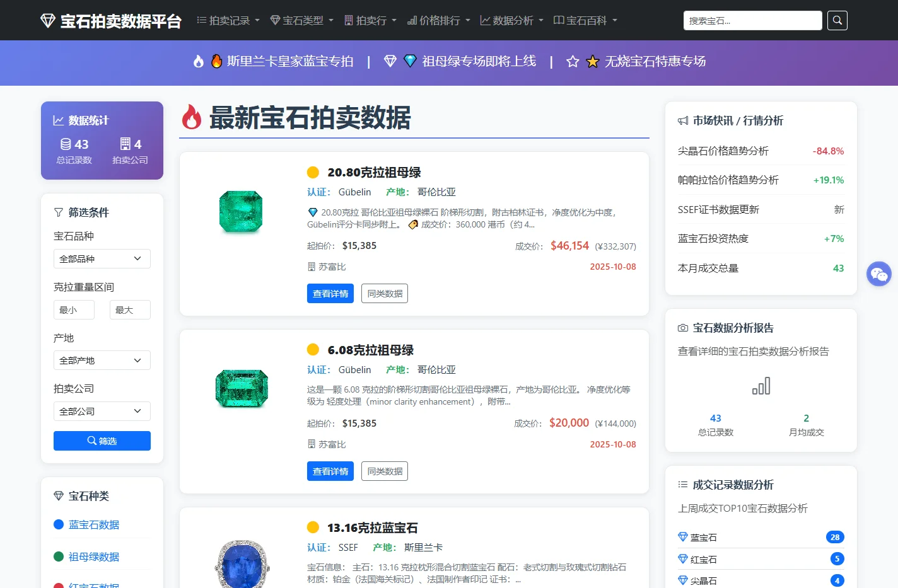Click the diamond logo icon in navbar
898x588 pixels.
48,21
